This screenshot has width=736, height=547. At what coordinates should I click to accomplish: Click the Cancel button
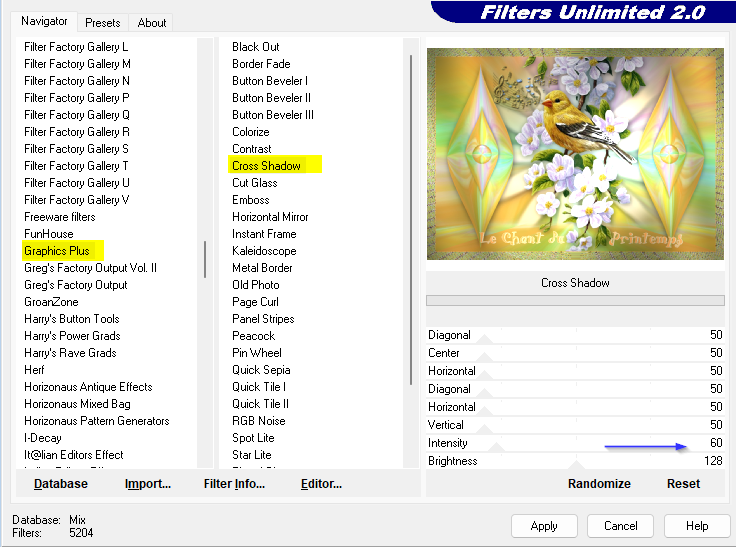(620, 526)
